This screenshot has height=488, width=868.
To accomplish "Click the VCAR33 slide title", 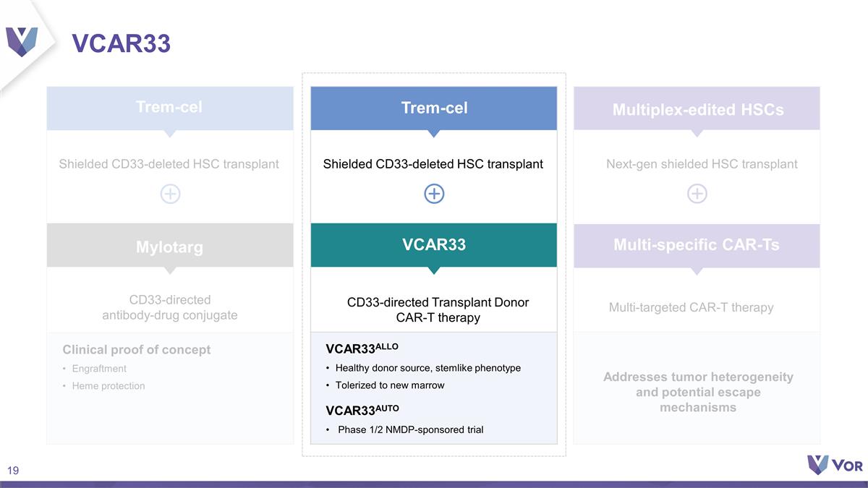I will coord(122,44).
